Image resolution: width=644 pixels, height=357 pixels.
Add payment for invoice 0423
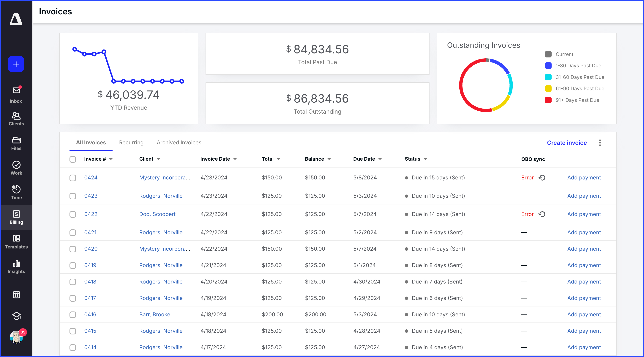pyautogui.click(x=584, y=196)
